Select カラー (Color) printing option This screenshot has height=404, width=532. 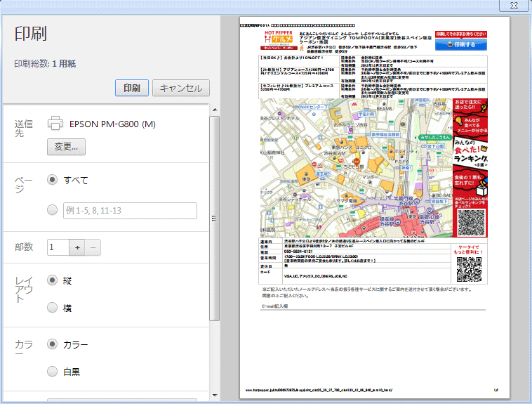click(x=52, y=344)
